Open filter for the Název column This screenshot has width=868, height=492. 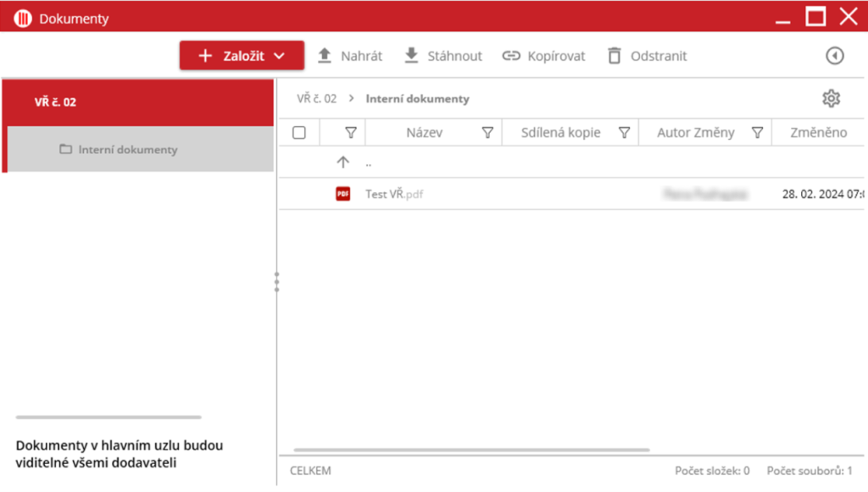pos(487,133)
